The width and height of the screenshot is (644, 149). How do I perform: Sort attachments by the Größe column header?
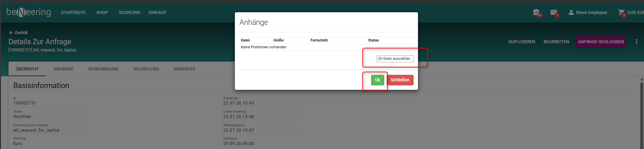290,40
